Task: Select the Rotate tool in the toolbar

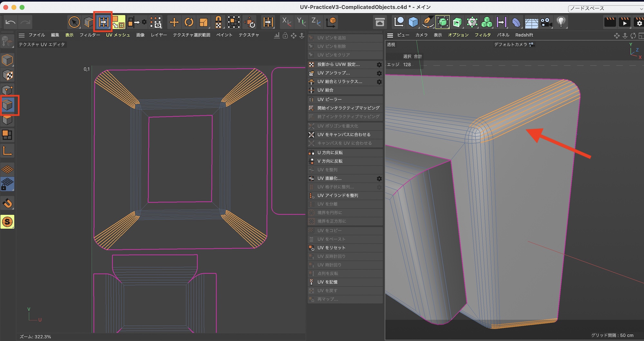Action: pyautogui.click(x=189, y=22)
